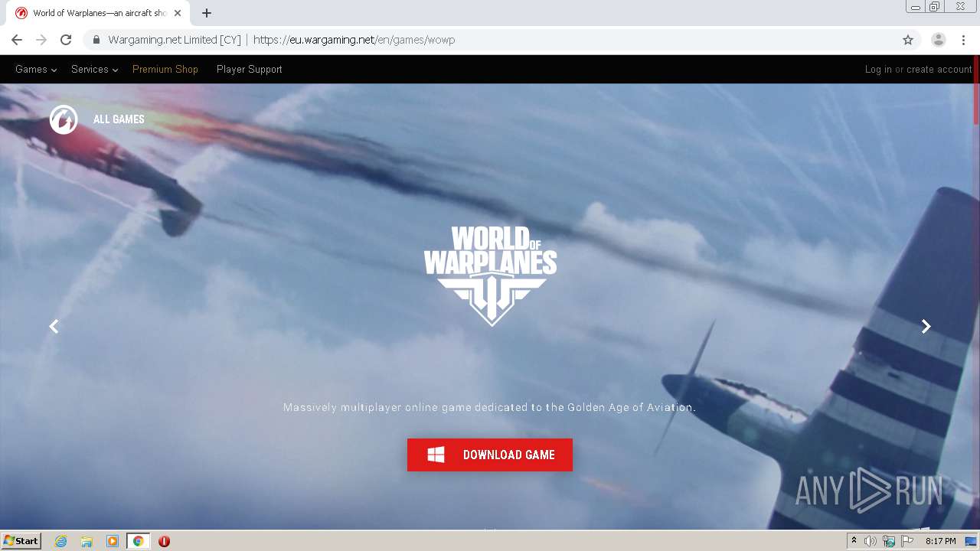Open the Windows Start menu

(21, 541)
